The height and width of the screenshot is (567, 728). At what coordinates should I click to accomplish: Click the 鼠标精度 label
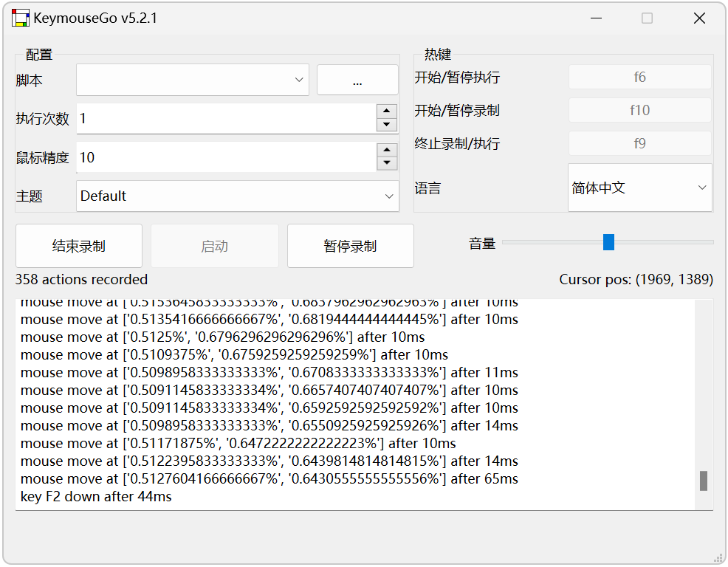(42, 157)
